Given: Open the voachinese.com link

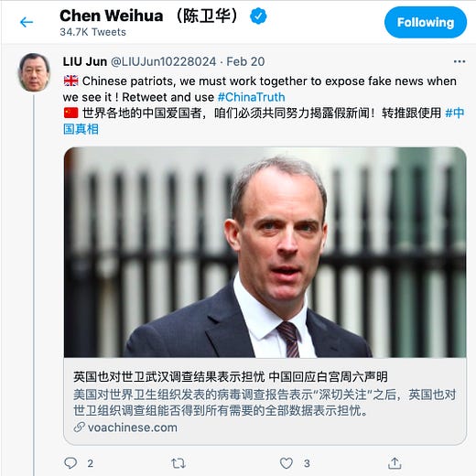Looking at the screenshot, I should point(133,427).
